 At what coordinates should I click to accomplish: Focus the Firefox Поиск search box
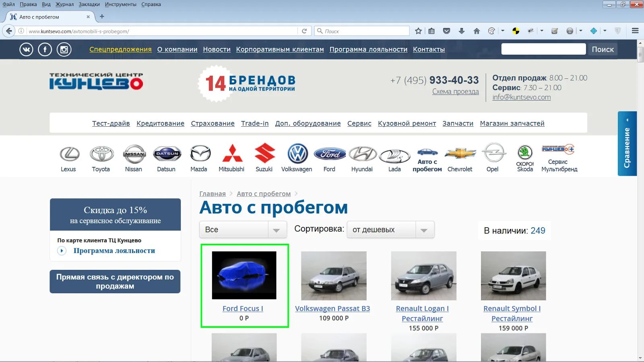362,31
